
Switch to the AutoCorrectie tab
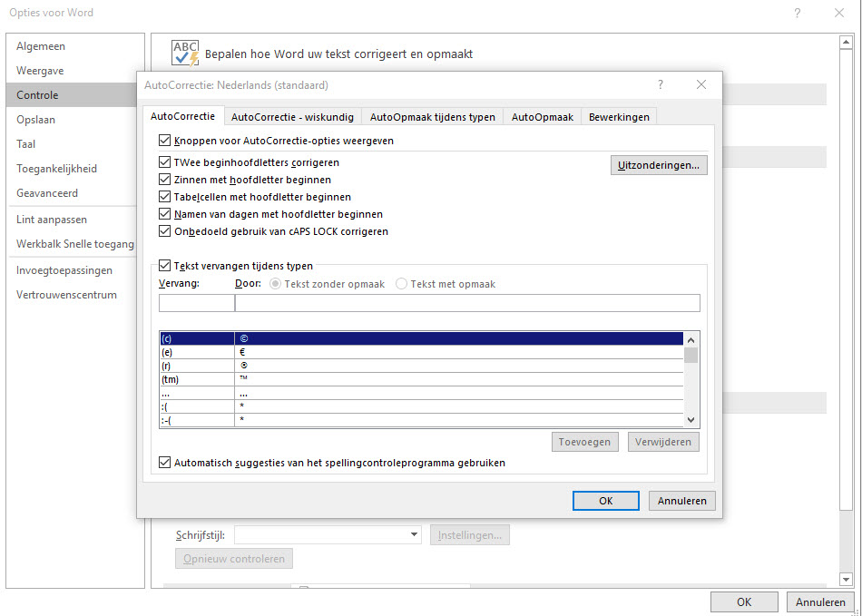pos(183,116)
